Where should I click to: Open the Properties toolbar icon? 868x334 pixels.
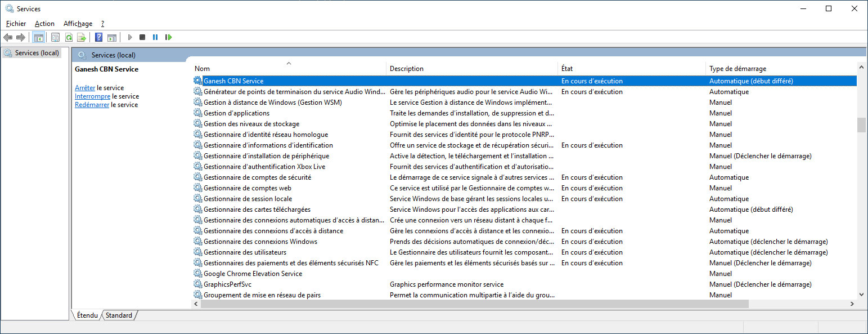tap(55, 37)
